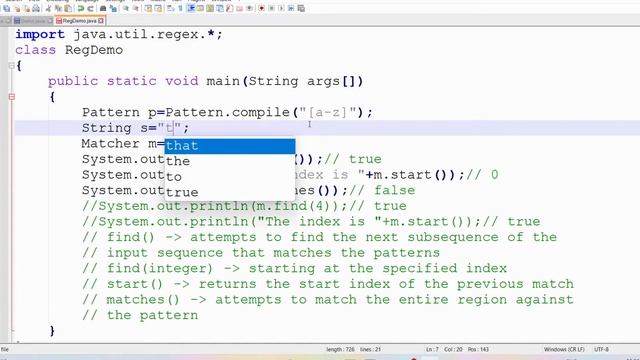Click comment '// start() -> returns the start index'
The image size is (640, 360).
328,284
